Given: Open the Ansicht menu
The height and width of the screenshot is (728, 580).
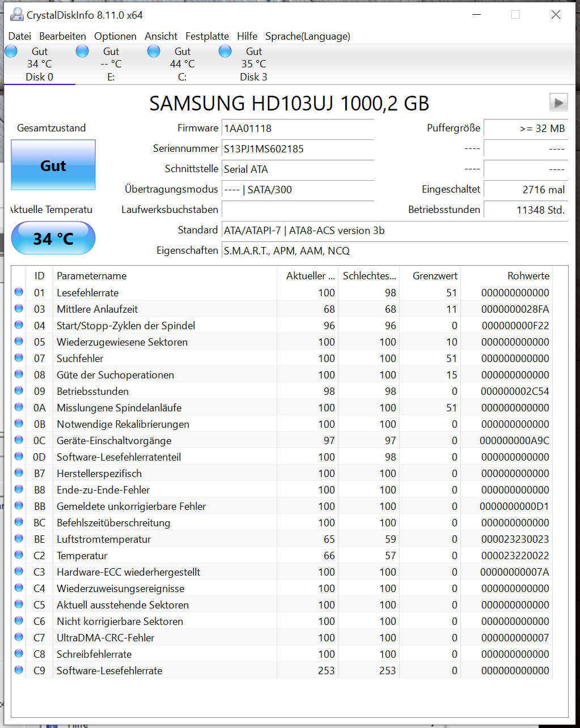Looking at the screenshot, I should pyautogui.click(x=161, y=36).
